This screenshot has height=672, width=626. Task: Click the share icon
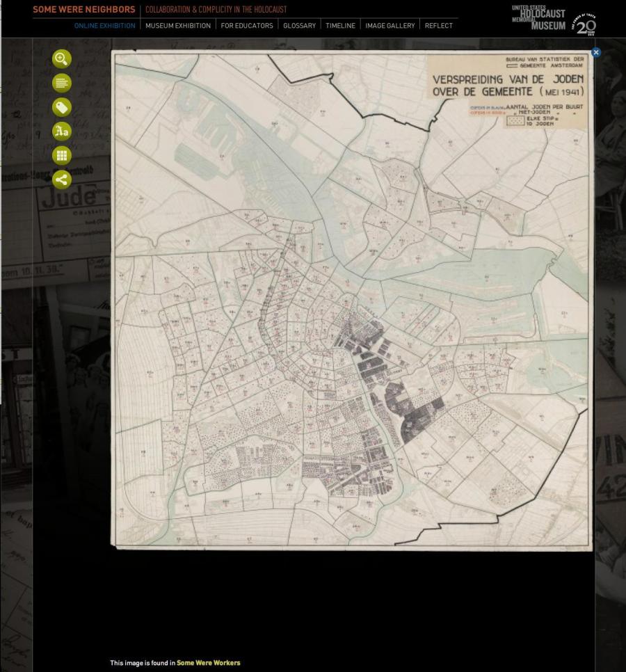(62, 180)
